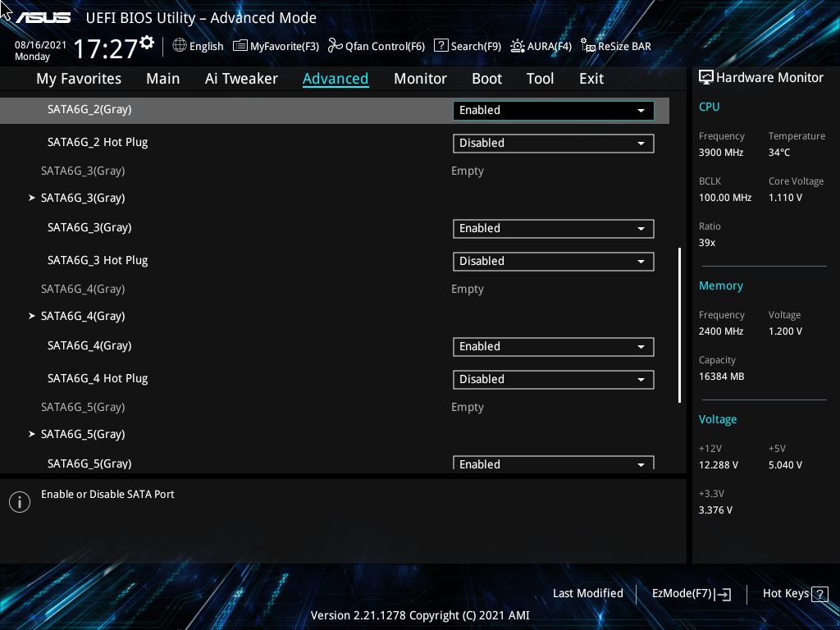The image size is (840, 630).
Task: Click the info circle icon
Action: click(x=20, y=502)
